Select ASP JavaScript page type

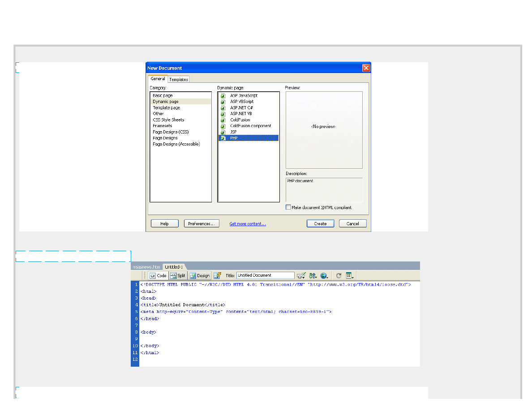pos(244,95)
